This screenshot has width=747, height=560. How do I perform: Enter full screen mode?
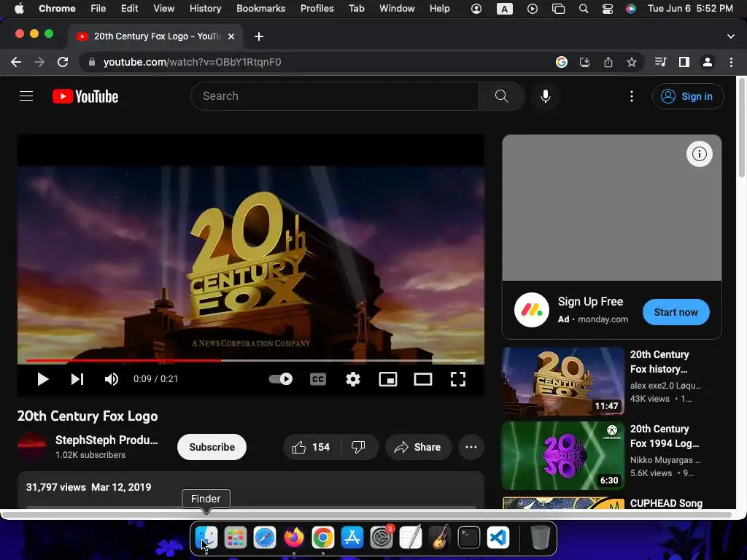point(458,379)
